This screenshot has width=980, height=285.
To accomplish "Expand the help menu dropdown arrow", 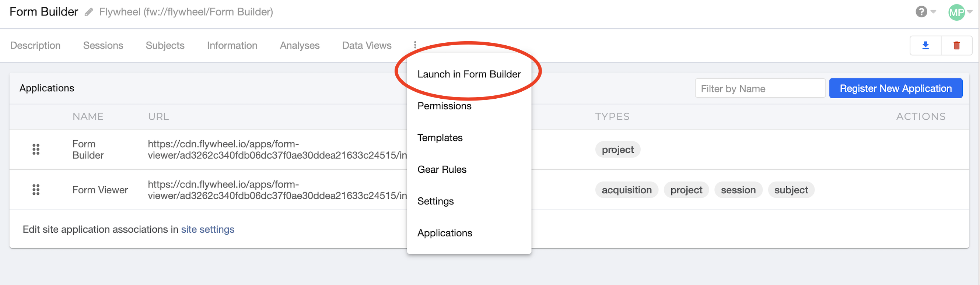I will [x=933, y=12].
